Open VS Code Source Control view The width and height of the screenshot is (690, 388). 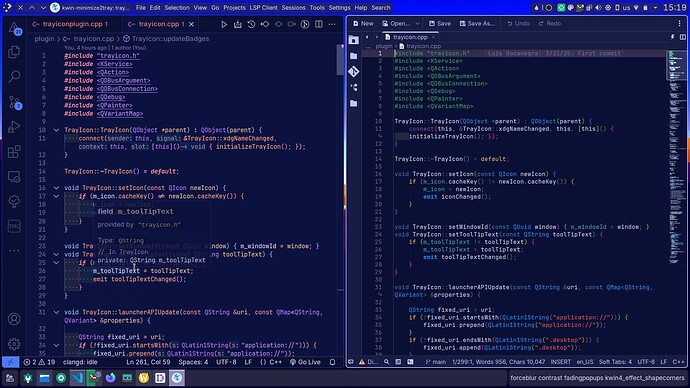coord(14,102)
